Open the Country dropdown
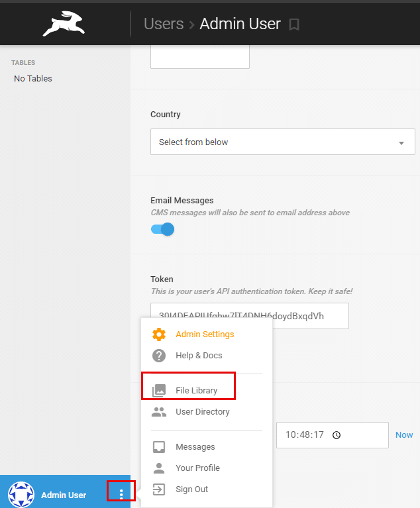Viewport: 420px width, 508px height. 283,142
